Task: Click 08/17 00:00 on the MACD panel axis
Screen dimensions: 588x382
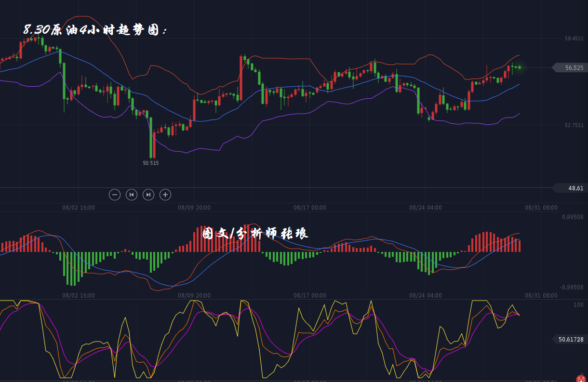Action: (310, 295)
